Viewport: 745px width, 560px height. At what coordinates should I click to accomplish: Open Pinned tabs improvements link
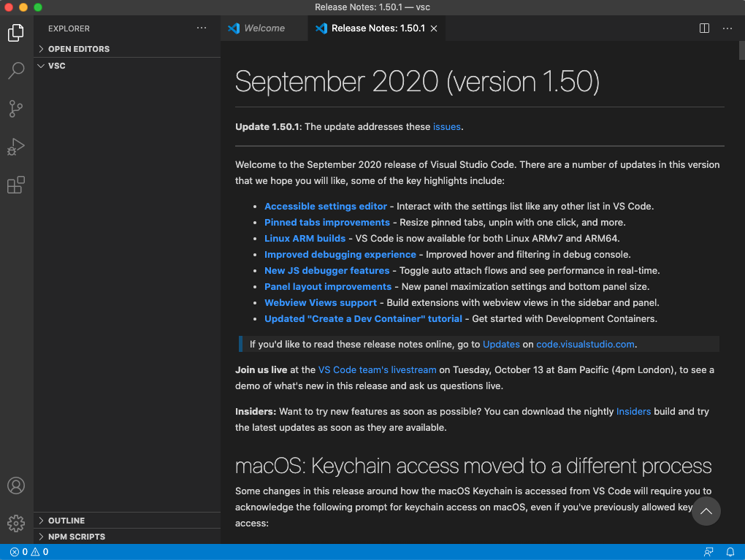click(327, 222)
